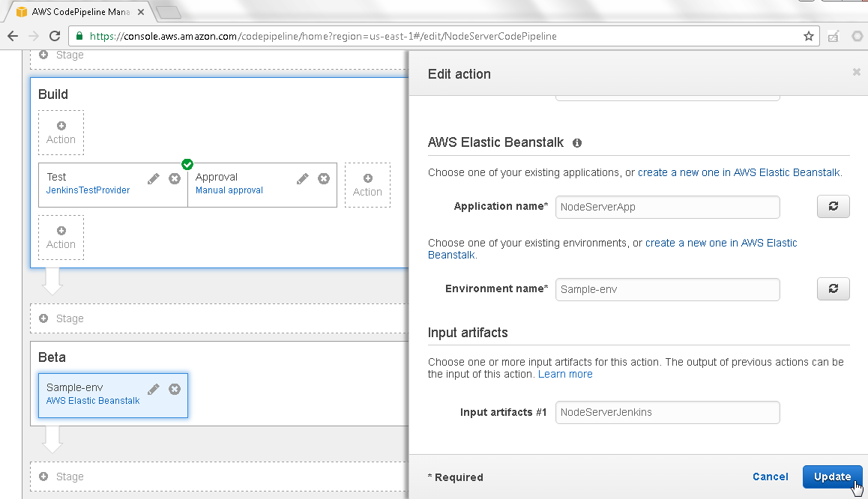Cancel editing the action
Screen dimensions: 868x499
point(770,477)
